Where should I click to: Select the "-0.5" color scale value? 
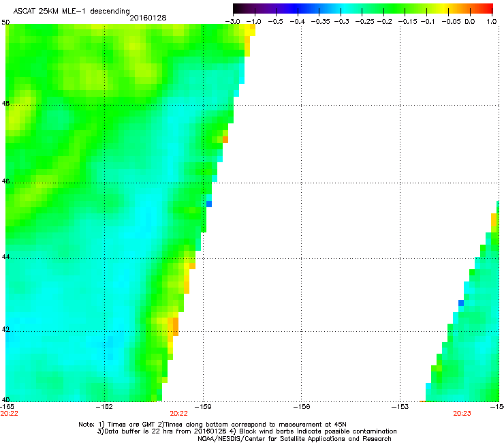[275, 22]
